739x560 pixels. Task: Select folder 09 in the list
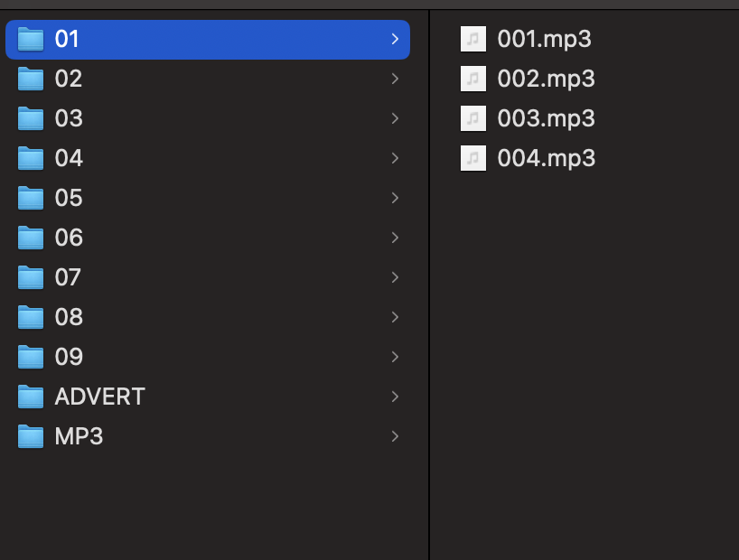click(x=69, y=357)
